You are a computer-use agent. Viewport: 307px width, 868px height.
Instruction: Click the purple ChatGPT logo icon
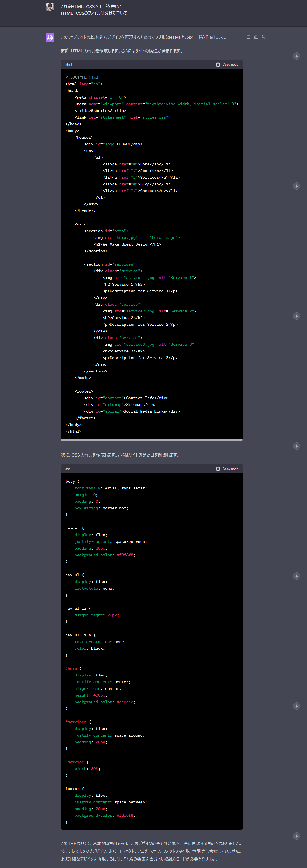50,37
